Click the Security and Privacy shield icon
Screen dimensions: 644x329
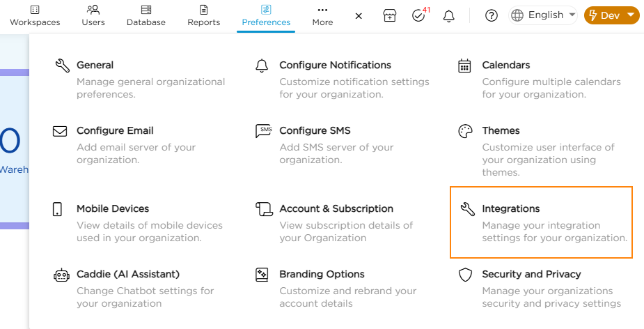465,275
